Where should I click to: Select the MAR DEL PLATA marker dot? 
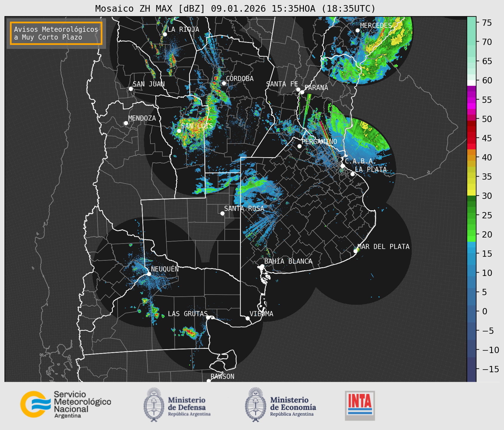click(355, 251)
